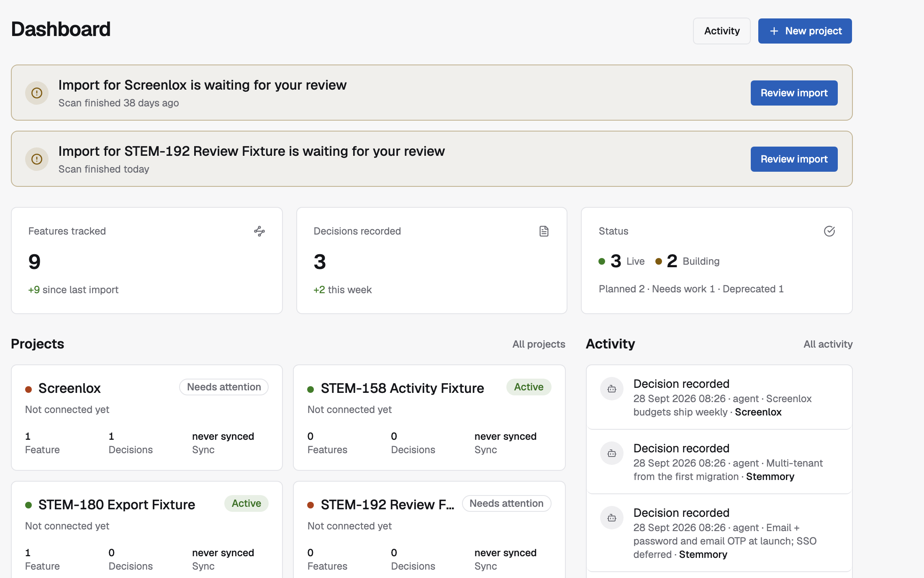Click the Screenlox link in first activity entry
Screen dimensions: 924x578
click(x=758, y=412)
